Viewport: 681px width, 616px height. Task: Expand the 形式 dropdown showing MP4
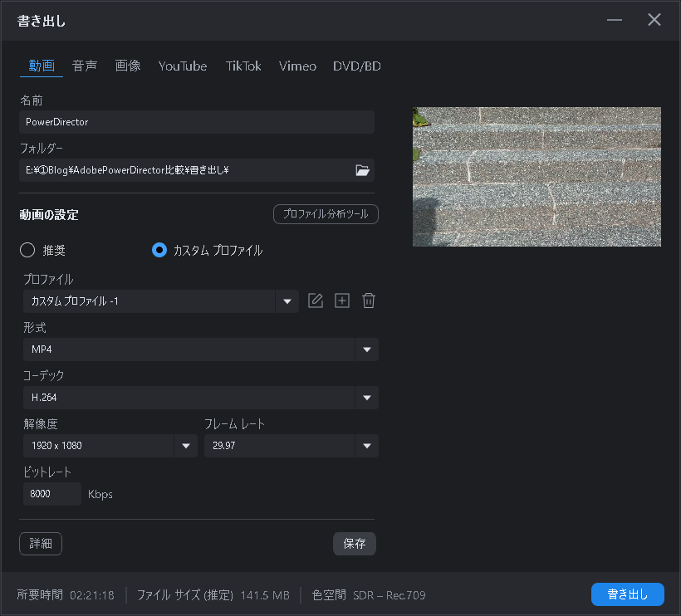tap(366, 350)
